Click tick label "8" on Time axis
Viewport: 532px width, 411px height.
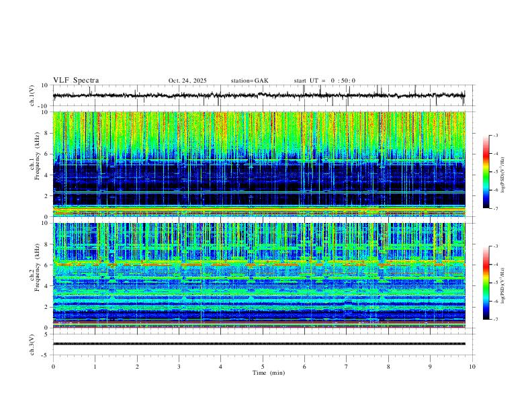coord(388,367)
